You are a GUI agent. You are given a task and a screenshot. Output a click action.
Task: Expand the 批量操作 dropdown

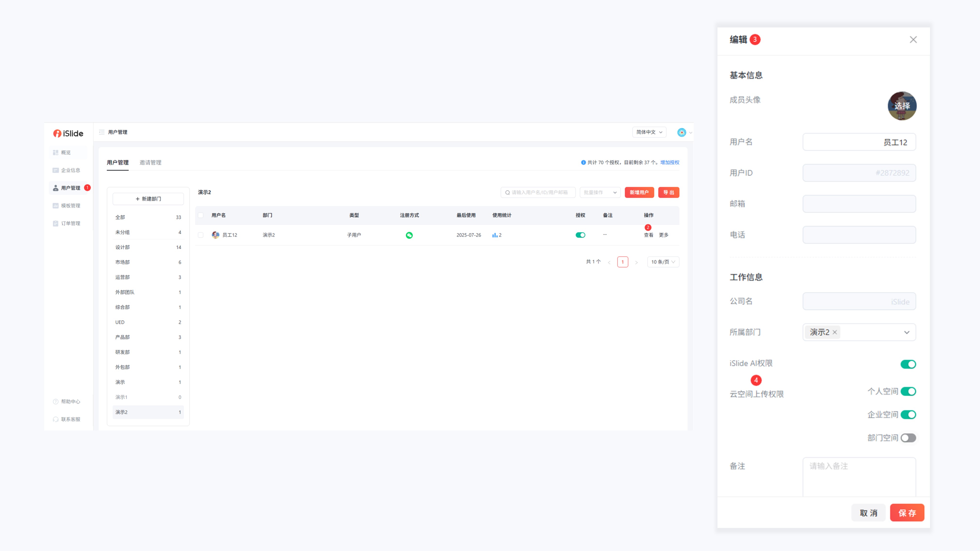[x=600, y=192]
